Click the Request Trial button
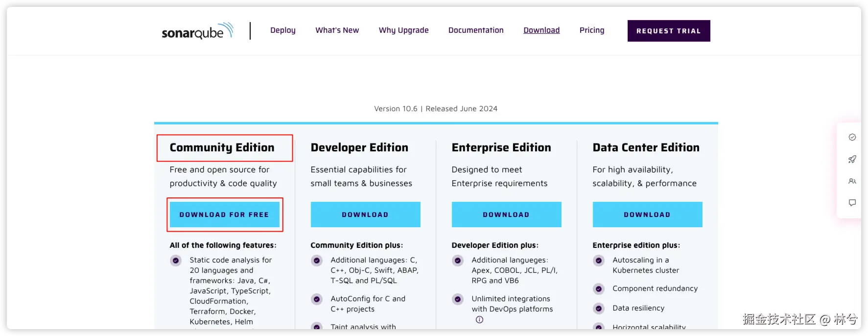Screen dimensions: 868x336 [x=669, y=31]
